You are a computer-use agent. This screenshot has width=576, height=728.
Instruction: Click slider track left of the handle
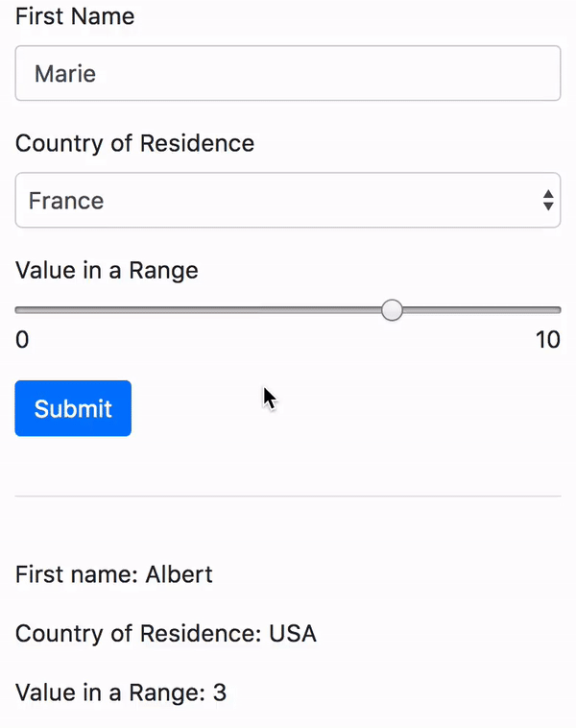(x=198, y=309)
